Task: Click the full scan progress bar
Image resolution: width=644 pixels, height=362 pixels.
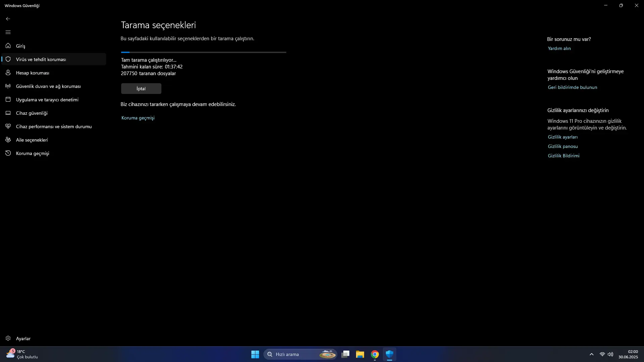Action: (x=204, y=52)
